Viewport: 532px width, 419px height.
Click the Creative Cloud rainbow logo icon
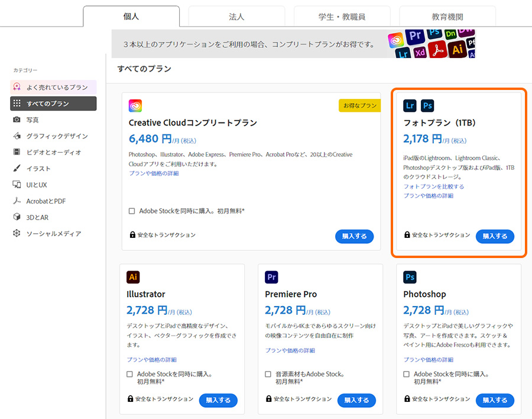pyautogui.click(x=135, y=106)
